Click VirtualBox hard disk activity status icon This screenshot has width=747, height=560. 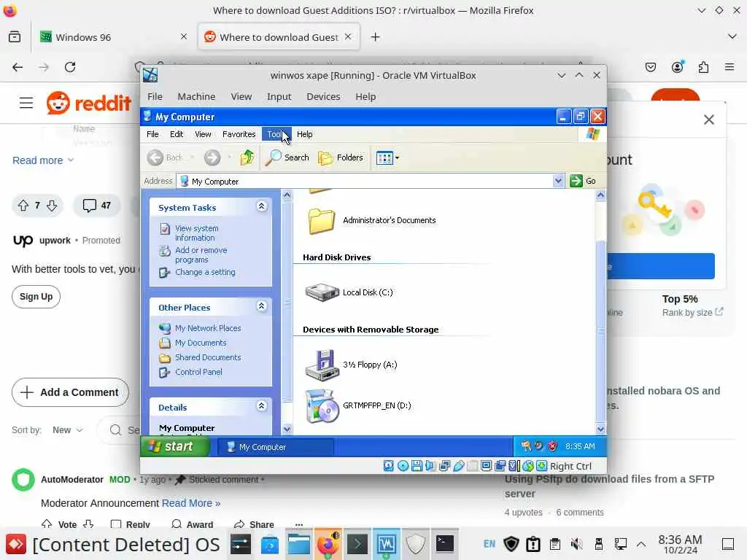pyautogui.click(x=389, y=466)
